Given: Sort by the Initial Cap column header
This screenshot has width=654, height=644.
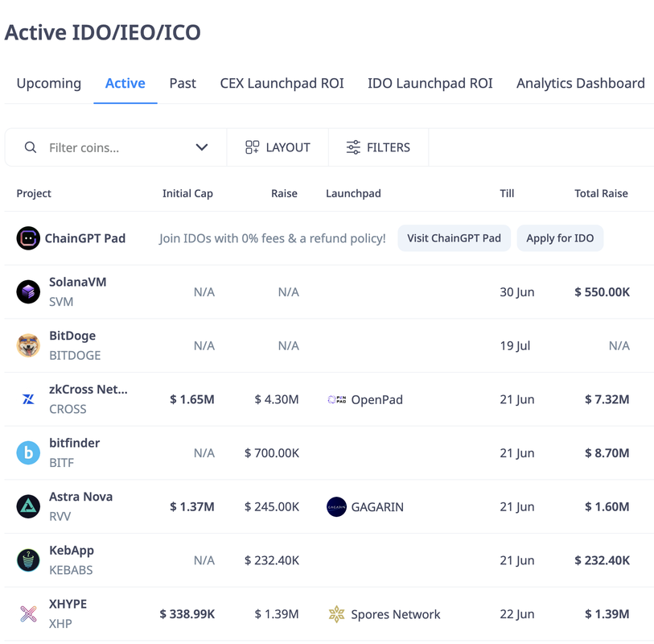Looking at the screenshot, I should click(x=187, y=193).
